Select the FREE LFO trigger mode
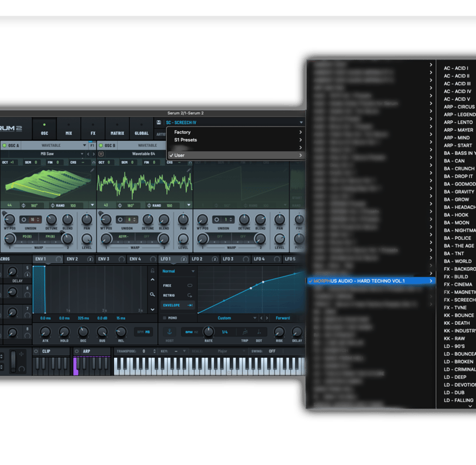This screenshot has width=476, height=465. 178,285
